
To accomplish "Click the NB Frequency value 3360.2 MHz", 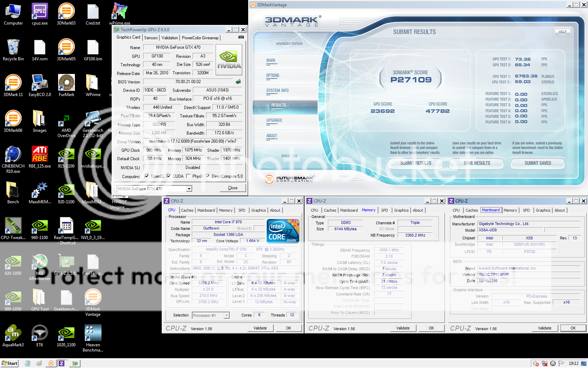I will pyautogui.click(x=415, y=235).
